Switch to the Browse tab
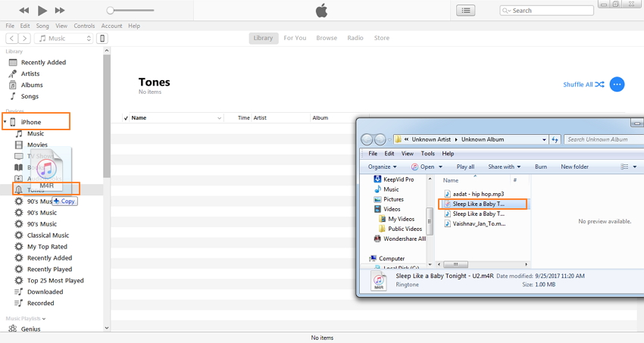This screenshot has width=644, height=343. pos(327,38)
